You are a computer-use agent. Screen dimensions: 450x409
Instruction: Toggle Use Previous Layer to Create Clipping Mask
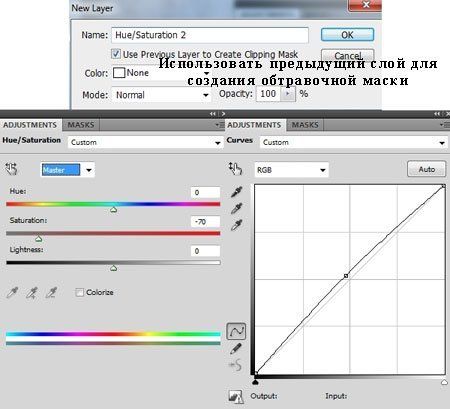pos(116,54)
